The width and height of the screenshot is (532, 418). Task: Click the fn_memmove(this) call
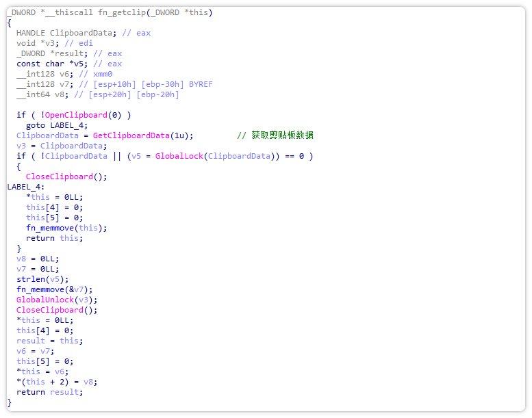pyautogui.click(x=66, y=228)
